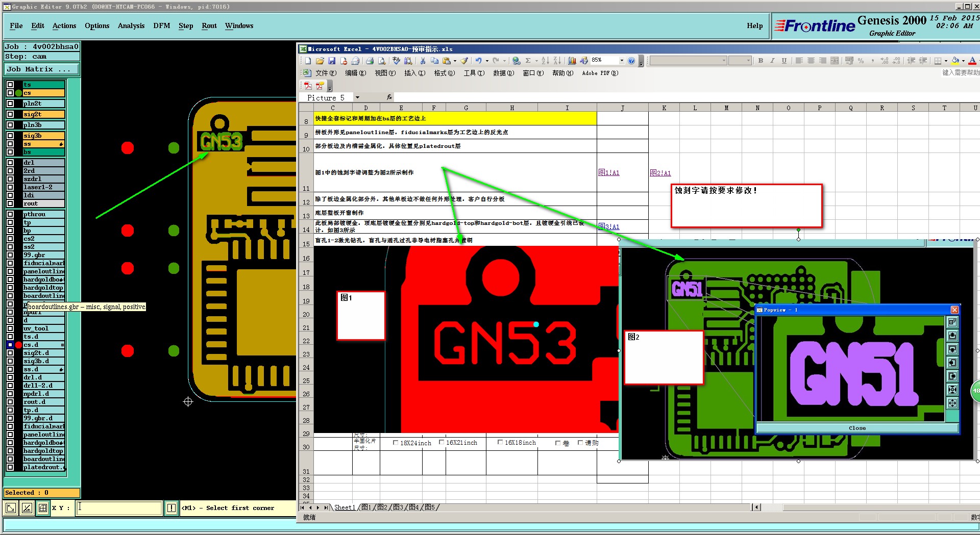Click the Merge and Center icon
The height and width of the screenshot is (535, 980).
pyautogui.click(x=835, y=61)
